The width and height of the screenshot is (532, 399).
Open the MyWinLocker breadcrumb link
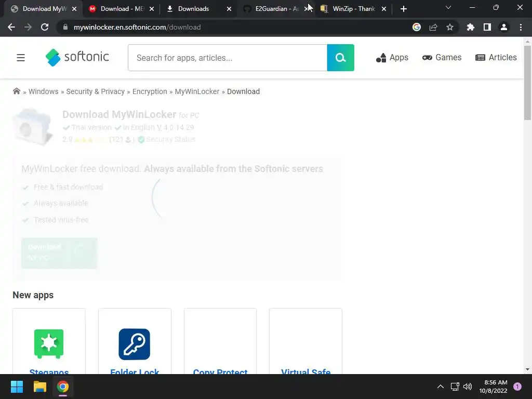pos(197,91)
